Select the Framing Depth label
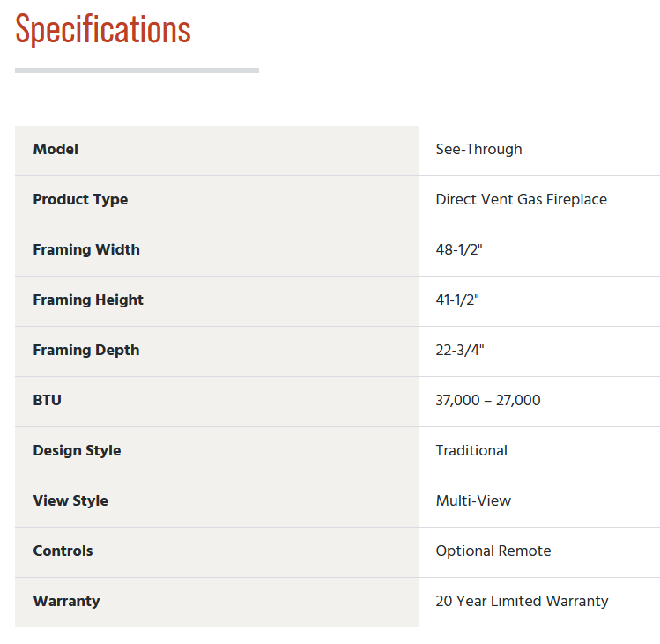Image resolution: width=660 pixels, height=644 pixels. tap(86, 351)
